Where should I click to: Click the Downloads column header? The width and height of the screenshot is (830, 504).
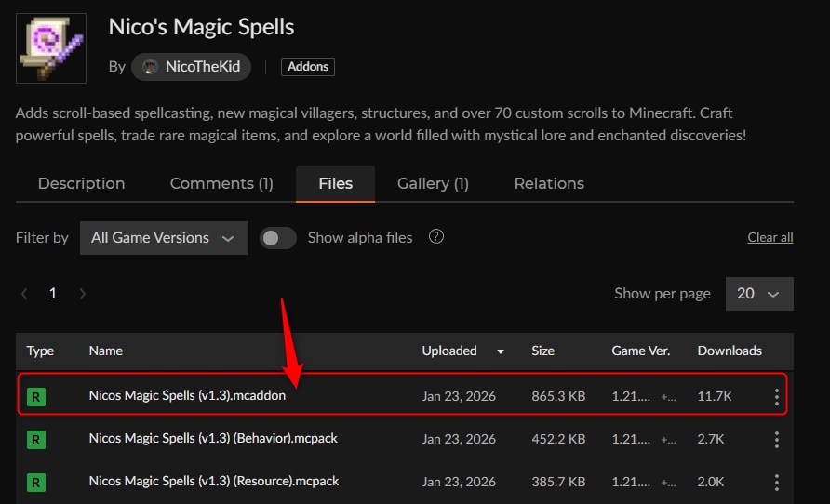coord(730,351)
